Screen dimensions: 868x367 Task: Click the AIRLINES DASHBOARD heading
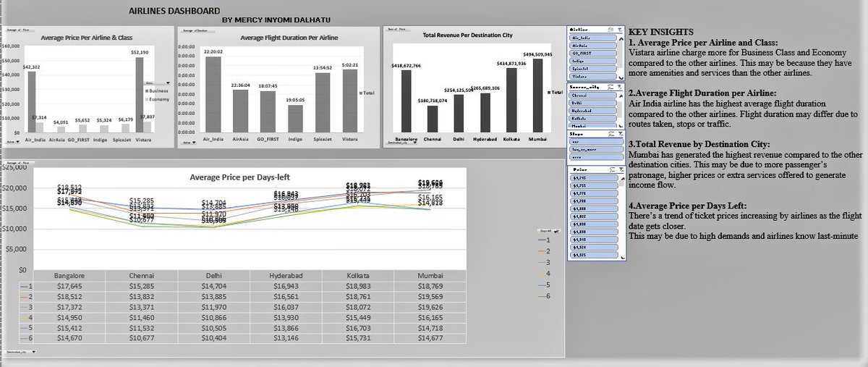174,12
